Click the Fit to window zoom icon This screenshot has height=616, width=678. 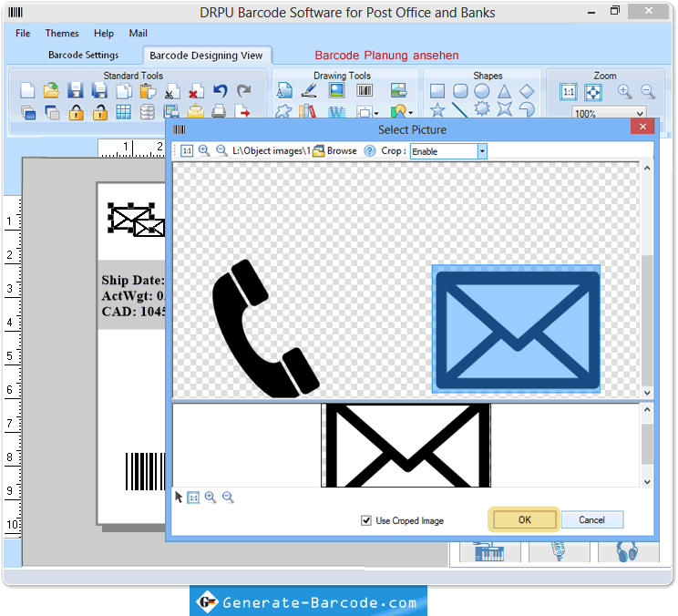tap(593, 92)
